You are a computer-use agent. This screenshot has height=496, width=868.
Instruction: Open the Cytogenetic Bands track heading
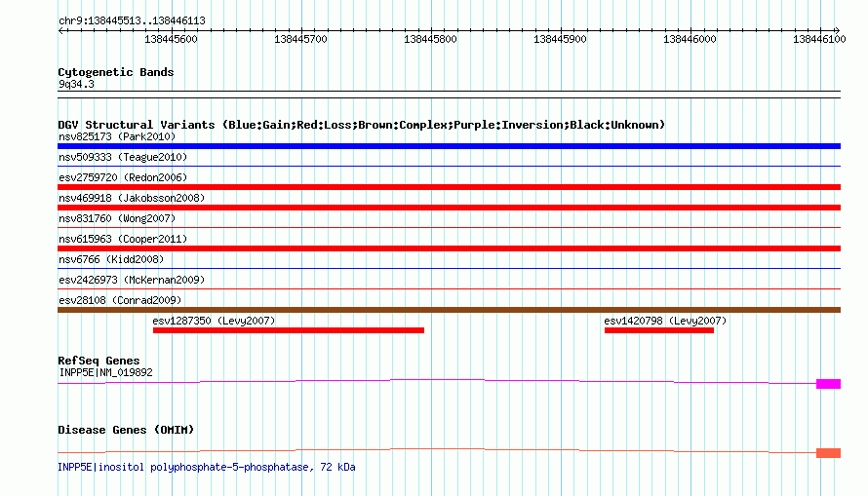coord(116,72)
